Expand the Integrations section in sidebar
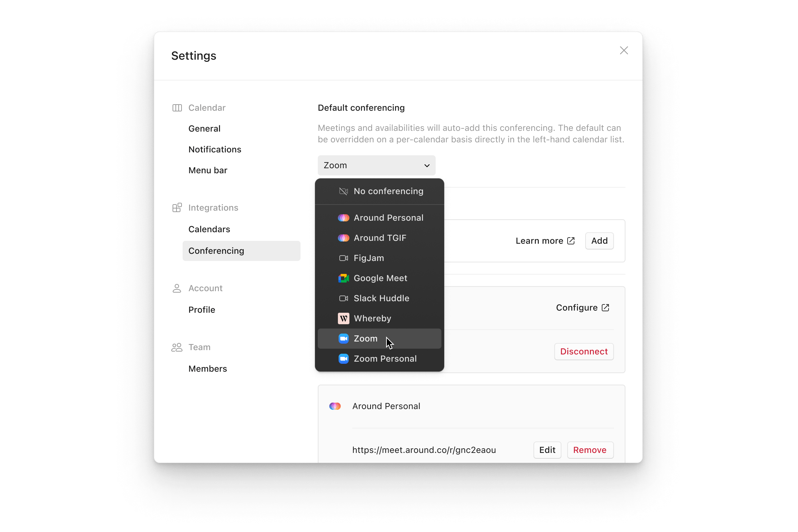Image resolution: width=798 pixels, height=532 pixels. [x=212, y=207]
